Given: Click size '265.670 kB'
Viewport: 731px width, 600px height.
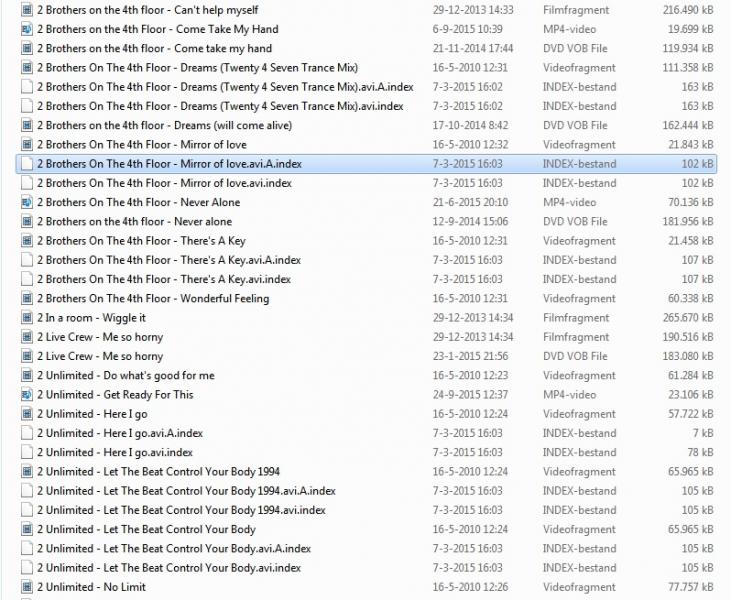Looking at the screenshot, I should [688, 317].
